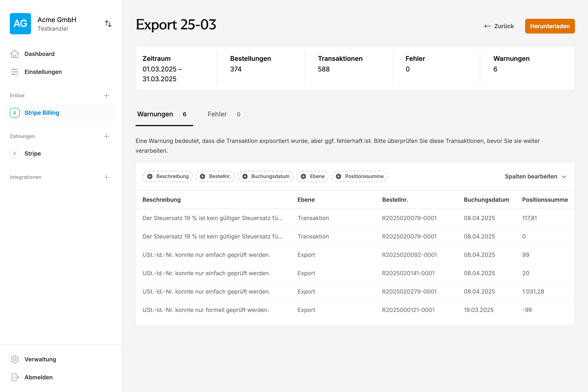This screenshot has width=588, height=392.
Task: Select the Einstellungen sliders icon
Action: point(14,72)
